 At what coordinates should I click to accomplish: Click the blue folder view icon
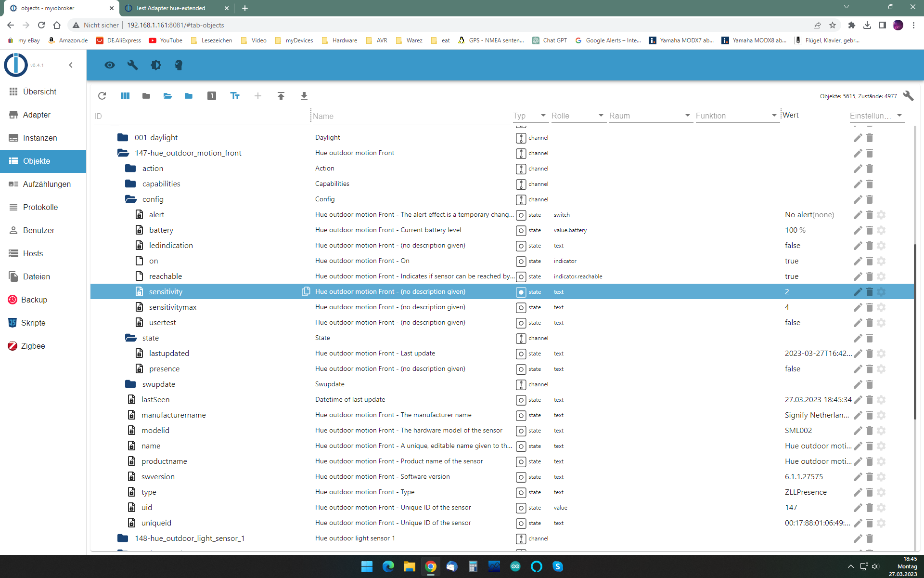point(189,96)
